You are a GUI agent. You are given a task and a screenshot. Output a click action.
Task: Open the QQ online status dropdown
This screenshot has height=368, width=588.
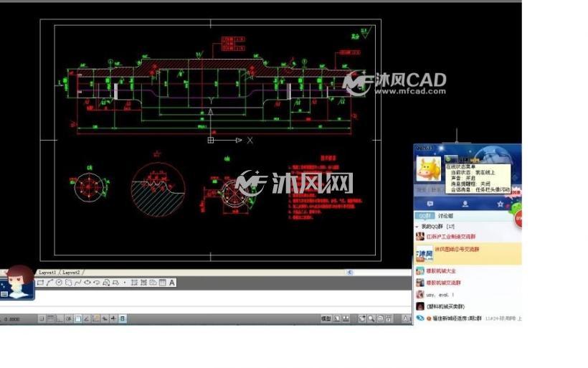(450, 159)
